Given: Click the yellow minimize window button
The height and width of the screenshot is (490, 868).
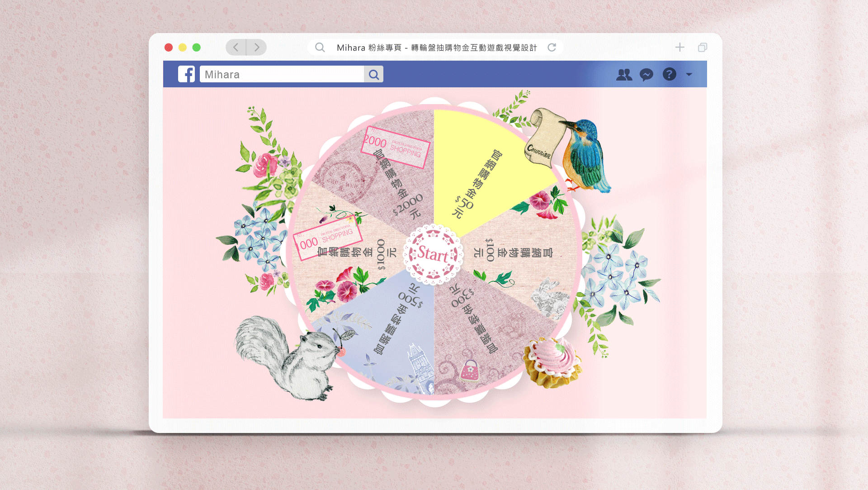Looking at the screenshot, I should (183, 48).
